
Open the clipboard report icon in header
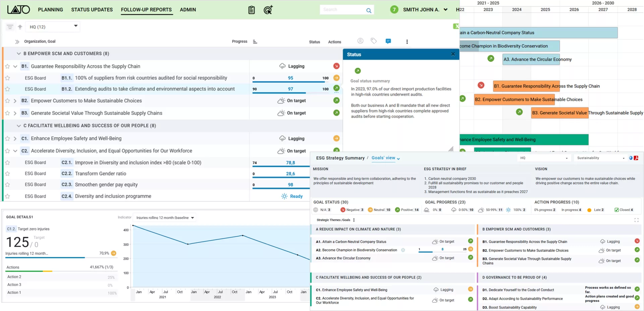click(251, 10)
